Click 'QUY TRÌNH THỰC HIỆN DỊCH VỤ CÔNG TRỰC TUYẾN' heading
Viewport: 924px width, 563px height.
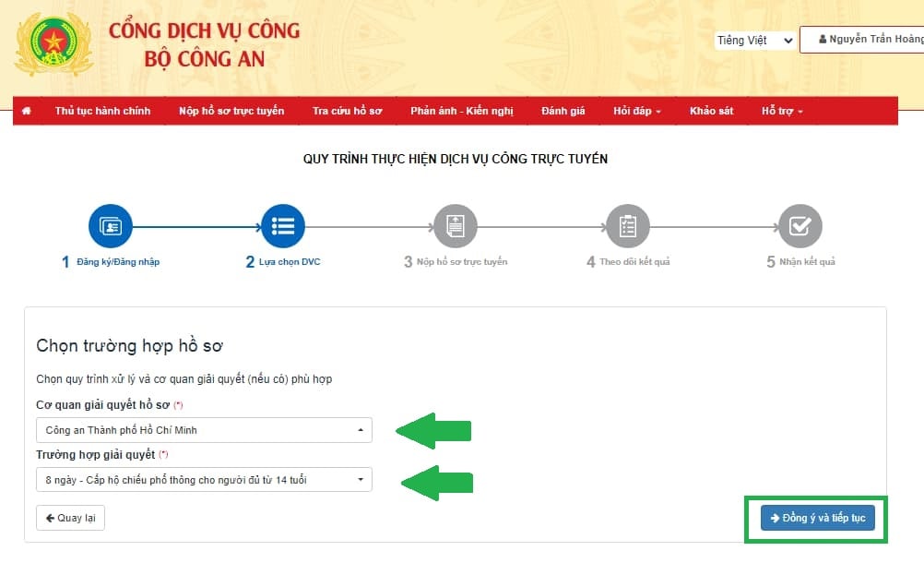455,159
